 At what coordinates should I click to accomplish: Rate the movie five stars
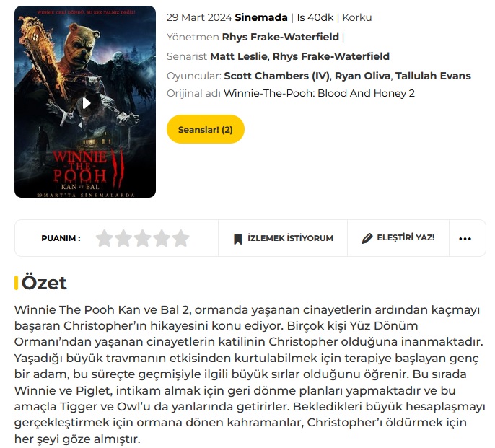coord(181,238)
